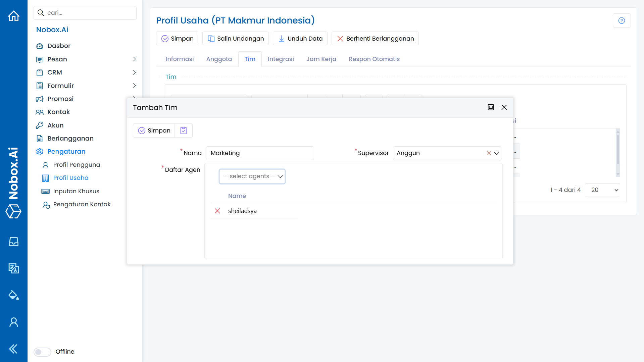This screenshot has height=362, width=644.
Task: Click the translate language icon
Action: pyautogui.click(x=14, y=268)
